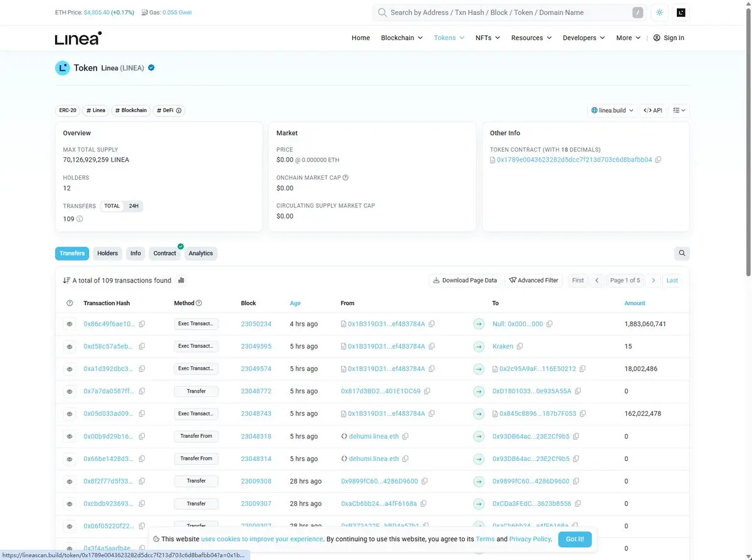
Task: Accept cookies with Got it! button
Action: point(575,539)
